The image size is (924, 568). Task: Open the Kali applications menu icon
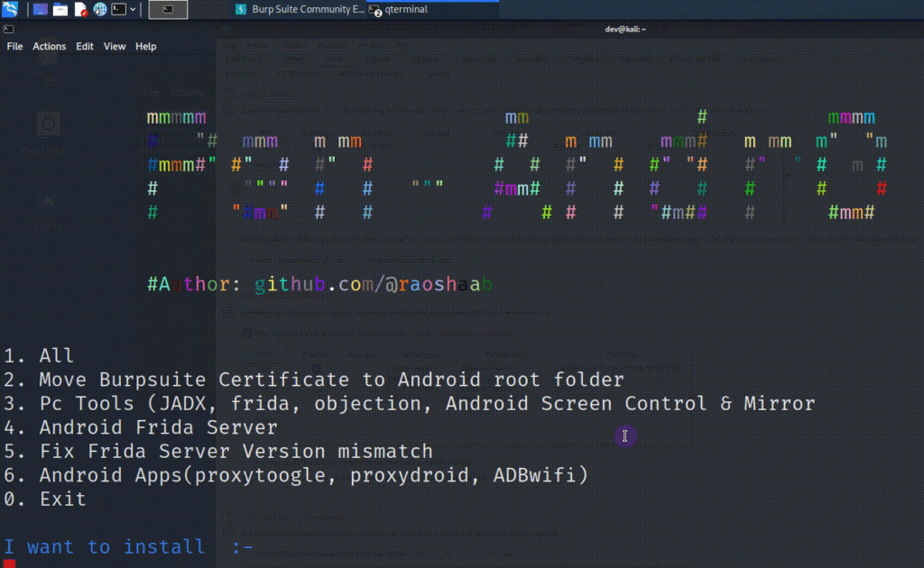point(9,9)
